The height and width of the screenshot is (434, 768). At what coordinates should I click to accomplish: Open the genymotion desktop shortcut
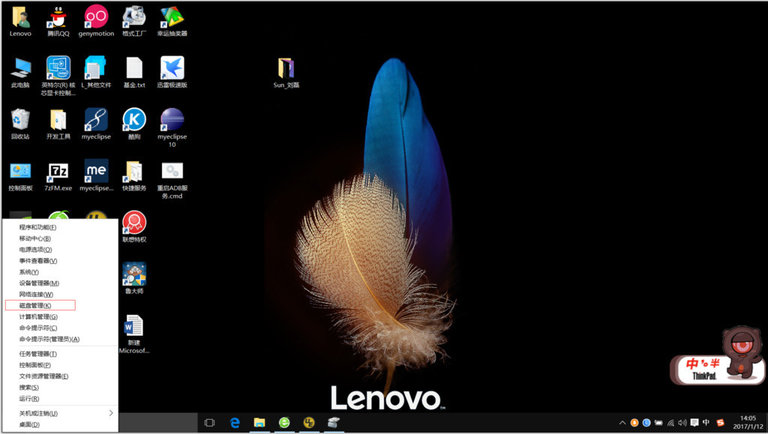96,22
